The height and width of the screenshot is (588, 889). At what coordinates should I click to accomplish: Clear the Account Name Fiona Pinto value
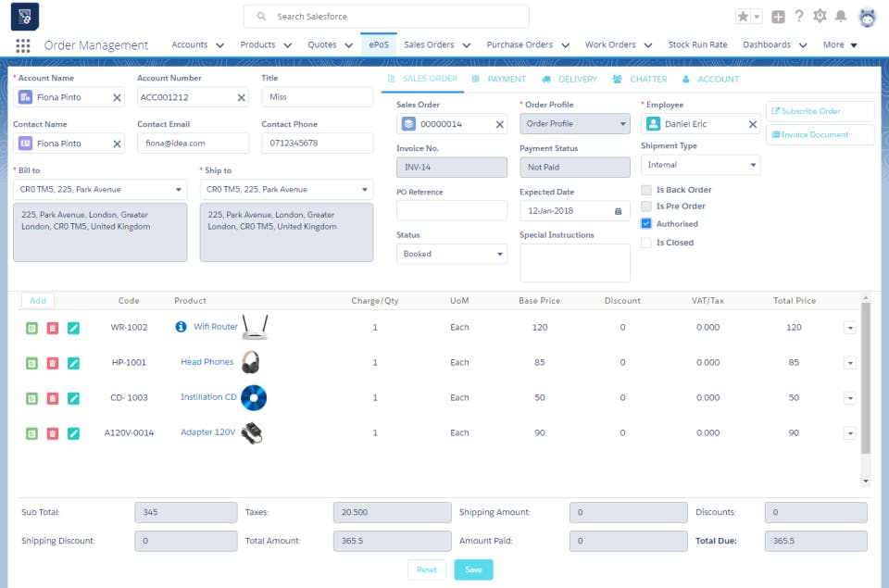(117, 97)
